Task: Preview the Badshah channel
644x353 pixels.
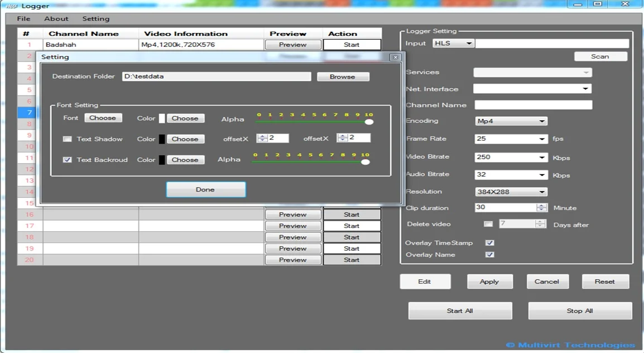Action: (x=292, y=44)
